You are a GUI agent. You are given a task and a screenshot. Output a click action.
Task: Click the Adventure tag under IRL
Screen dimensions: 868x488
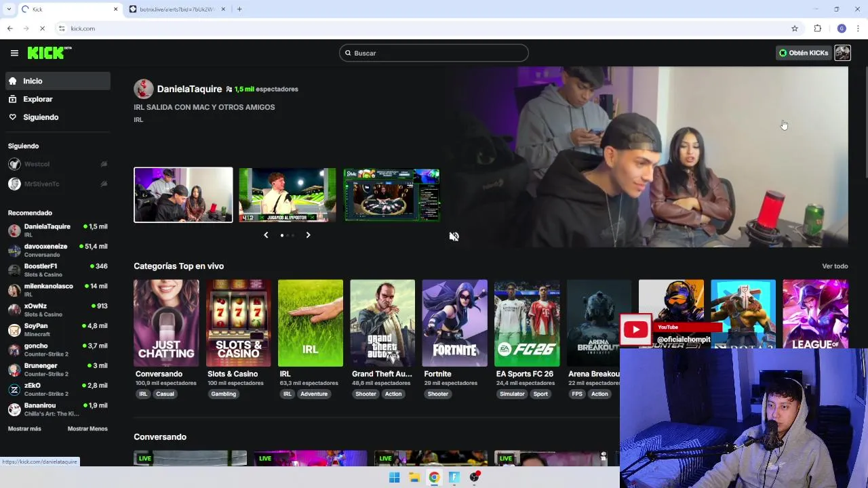pyautogui.click(x=314, y=394)
